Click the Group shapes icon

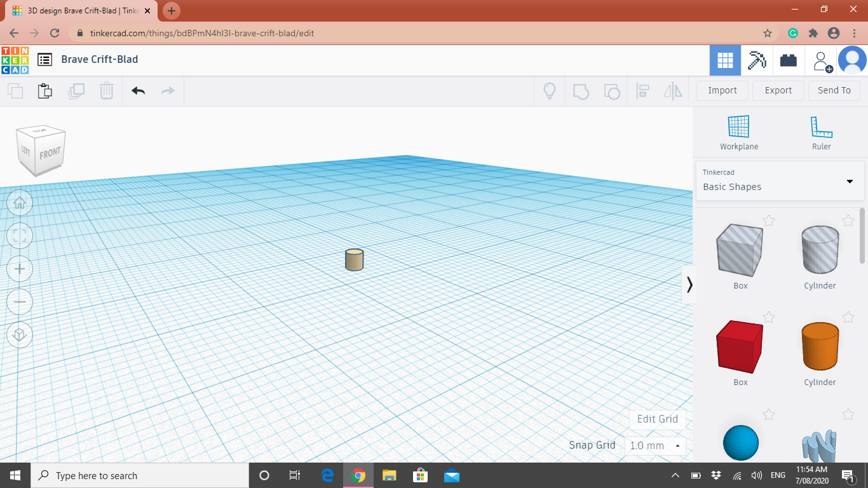click(x=581, y=91)
